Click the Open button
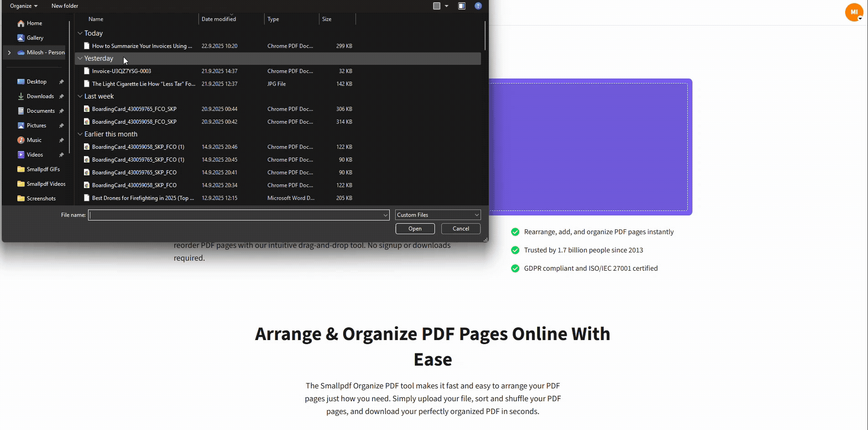This screenshot has height=430, width=868. coord(414,228)
